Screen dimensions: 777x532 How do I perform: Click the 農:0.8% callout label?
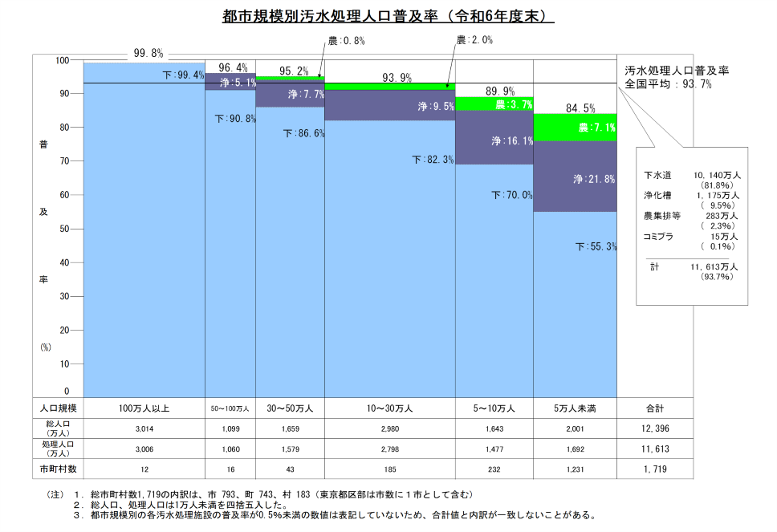coord(345,39)
